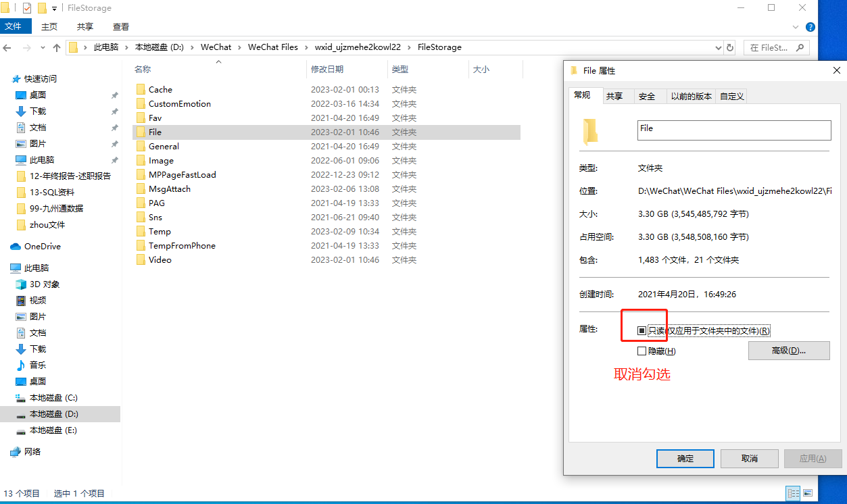The width and height of the screenshot is (847, 504).
Task: Click the Video folder icon
Action: pyautogui.click(x=141, y=259)
